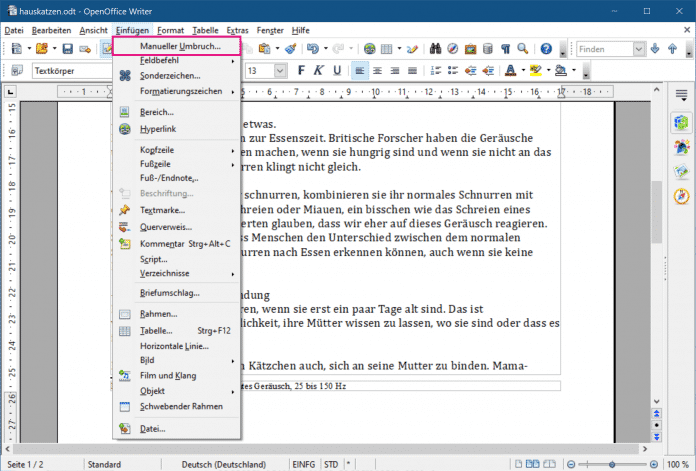Click the Bold (F) formatting icon

tap(300, 71)
